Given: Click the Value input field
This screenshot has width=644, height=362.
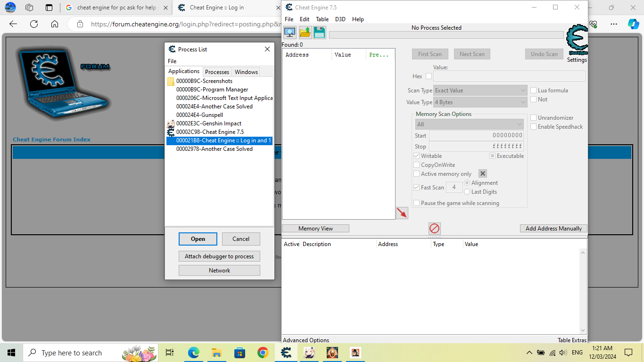Looking at the screenshot, I should 509,76.
